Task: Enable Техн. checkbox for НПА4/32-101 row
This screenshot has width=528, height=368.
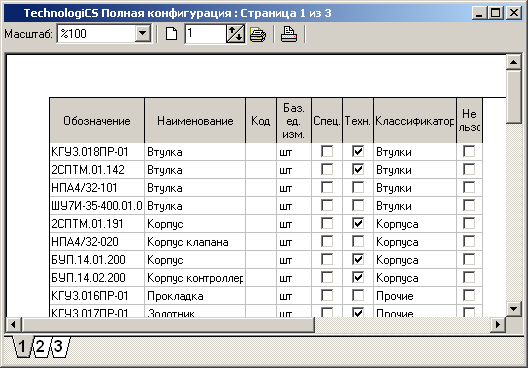Action: tap(358, 187)
